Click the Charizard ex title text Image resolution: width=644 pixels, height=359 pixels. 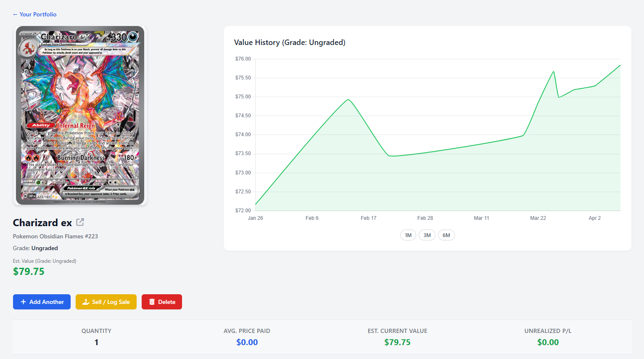42,222
